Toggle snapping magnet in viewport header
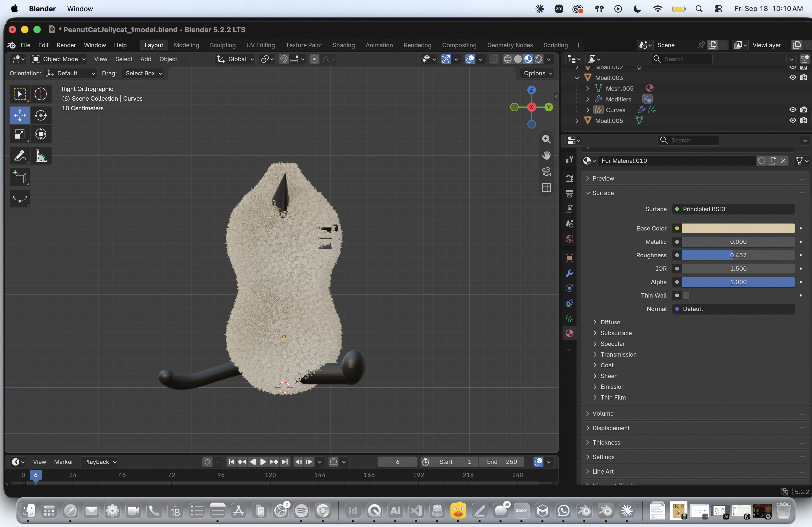812x527 pixels. [284, 59]
